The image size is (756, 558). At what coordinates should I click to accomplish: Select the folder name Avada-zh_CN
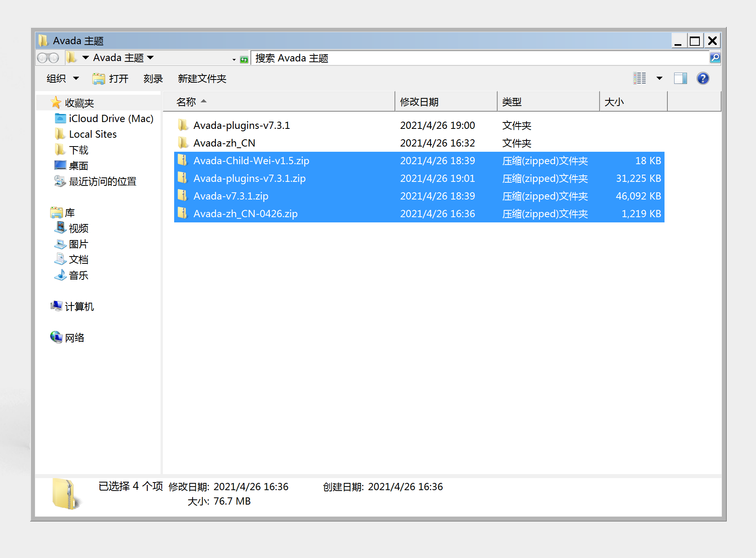(224, 143)
